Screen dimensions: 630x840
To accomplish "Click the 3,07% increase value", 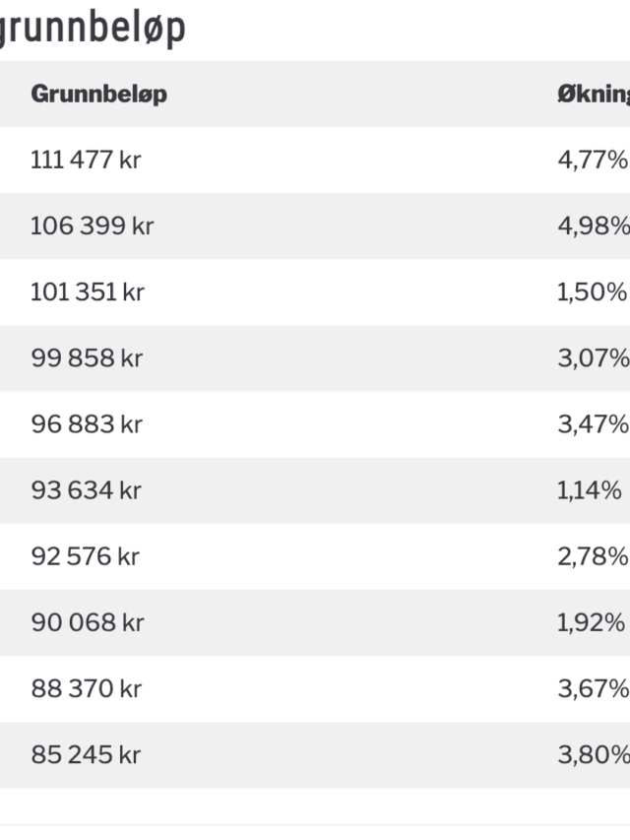I will tap(594, 358).
